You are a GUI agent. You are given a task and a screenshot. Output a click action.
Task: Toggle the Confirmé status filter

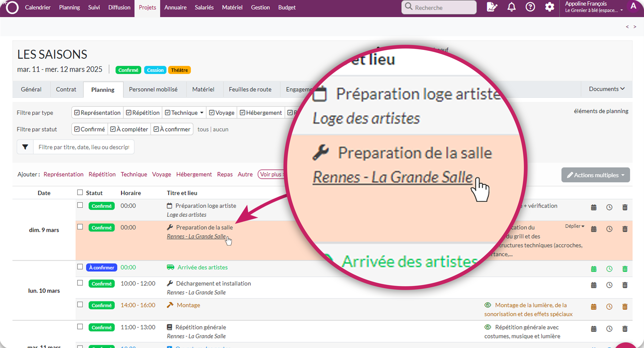coord(90,129)
